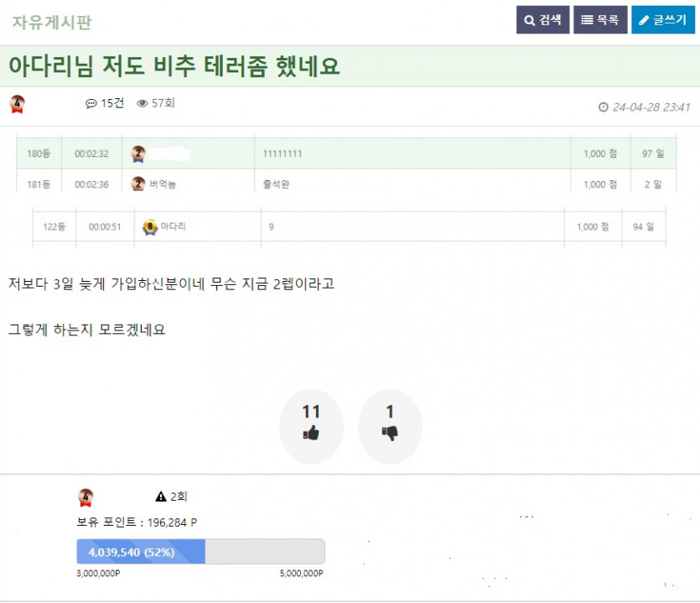The height and width of the screenshot is (603, 700).
Task: Click the clock icon beside post date
Action: (603, 107)
